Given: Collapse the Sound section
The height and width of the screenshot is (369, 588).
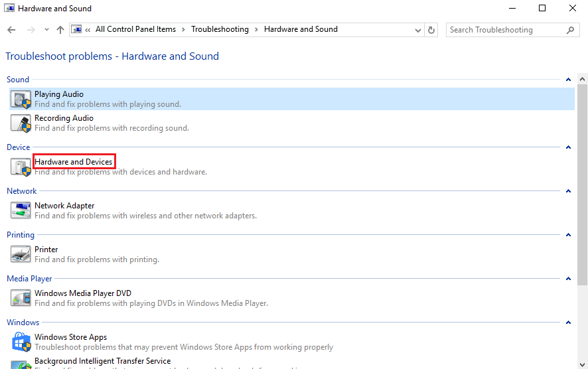Looking at the screenshot, I should [569, 80].
